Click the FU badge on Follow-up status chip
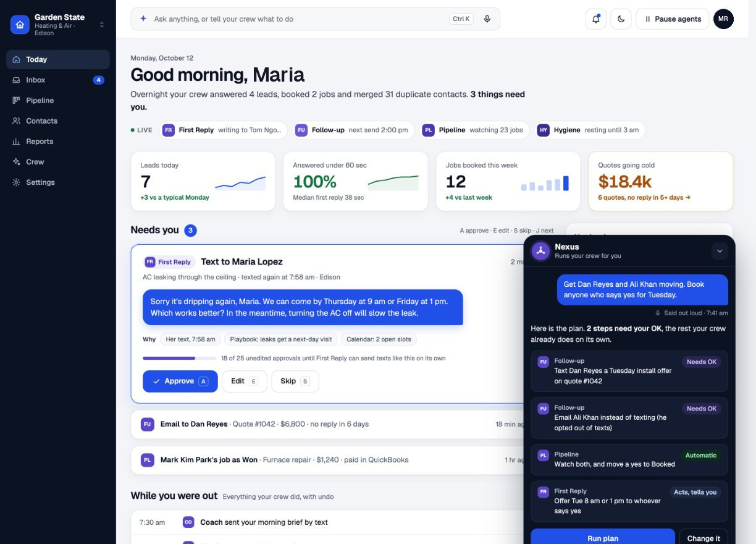The image size is (756, 544). [x=301, y=130]
